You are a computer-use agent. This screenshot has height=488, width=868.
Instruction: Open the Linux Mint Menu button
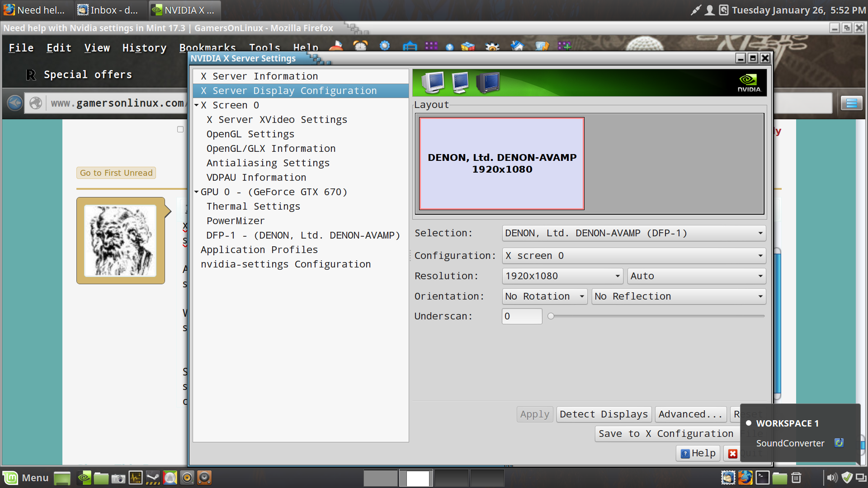coord(26,478)
